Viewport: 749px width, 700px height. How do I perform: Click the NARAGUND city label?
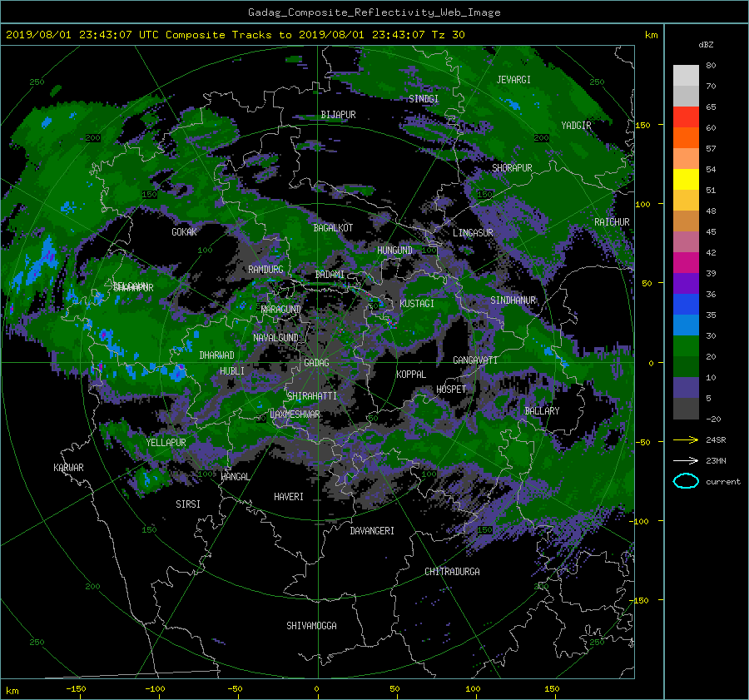281,310
